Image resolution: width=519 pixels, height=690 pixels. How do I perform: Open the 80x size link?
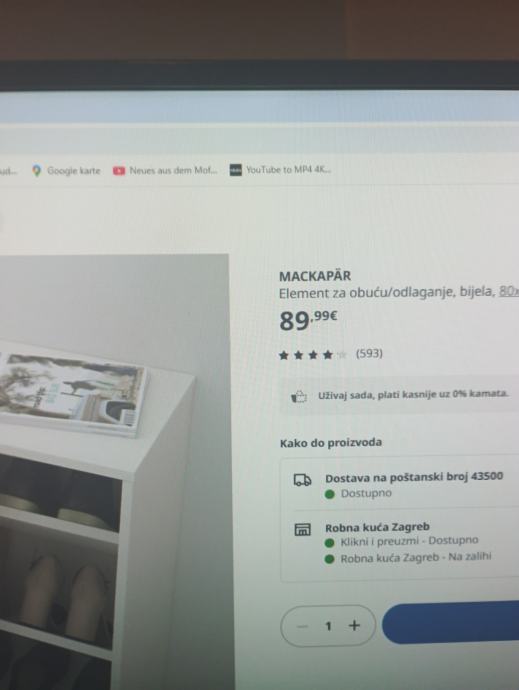[509, 291]
